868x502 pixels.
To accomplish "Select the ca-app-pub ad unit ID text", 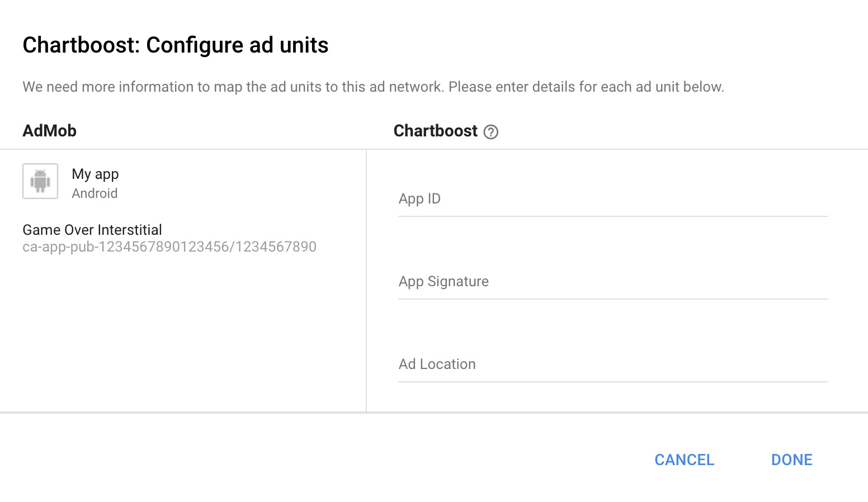I will click(x=169, y=246).
